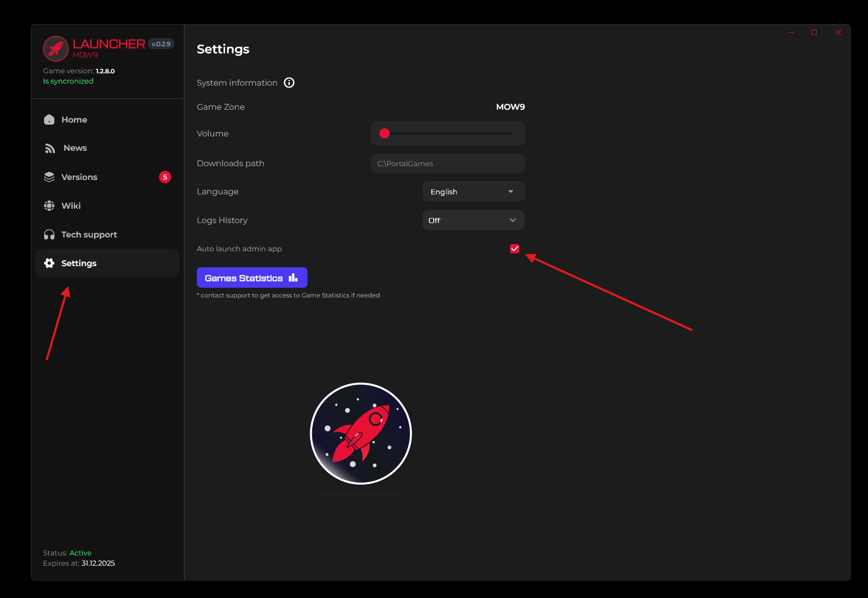Go to the News menu item
This screenshot has height=598, width=868.
tap(75, 148)
